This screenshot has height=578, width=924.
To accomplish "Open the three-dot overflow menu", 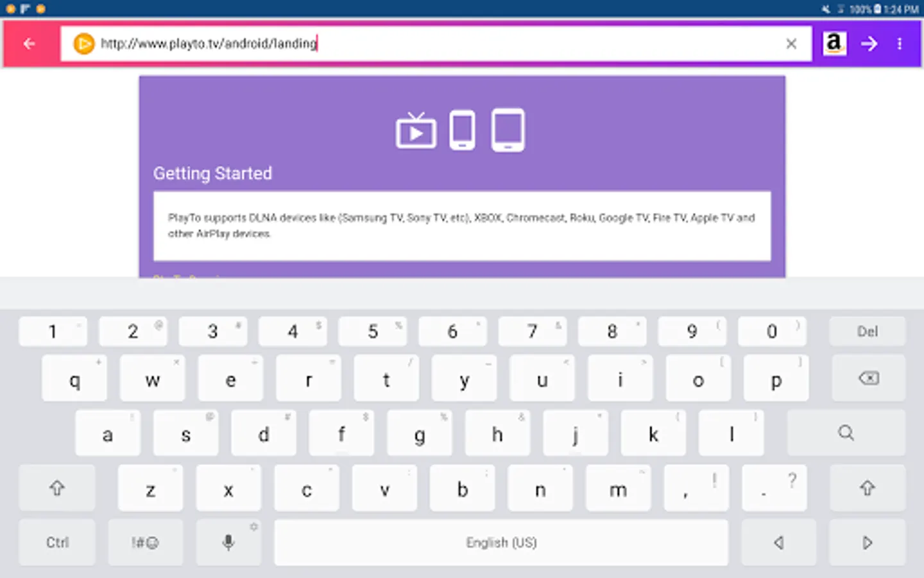I will (x=900, y=44).
